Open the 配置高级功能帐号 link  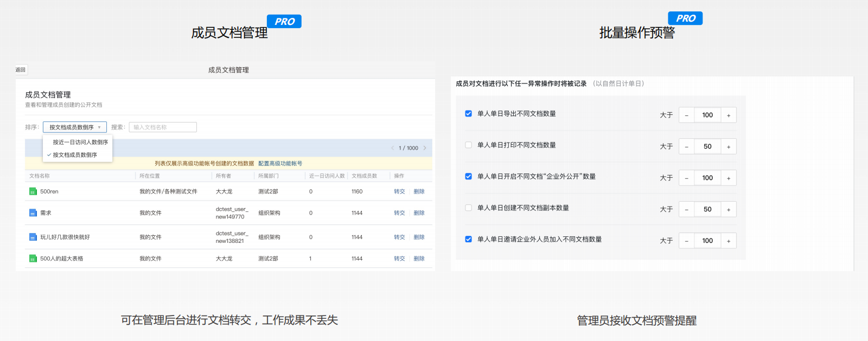(x=280, y=164)
